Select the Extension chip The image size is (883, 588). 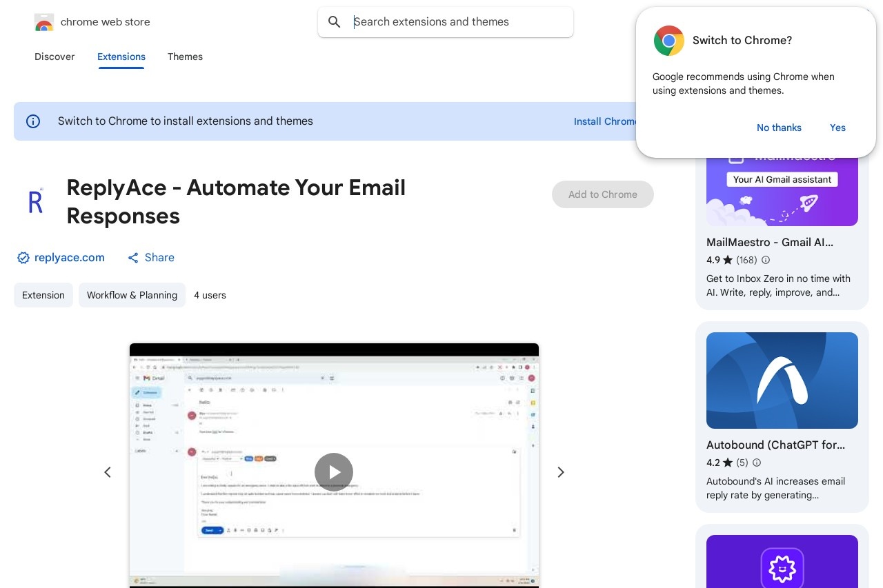pos(43,295)
